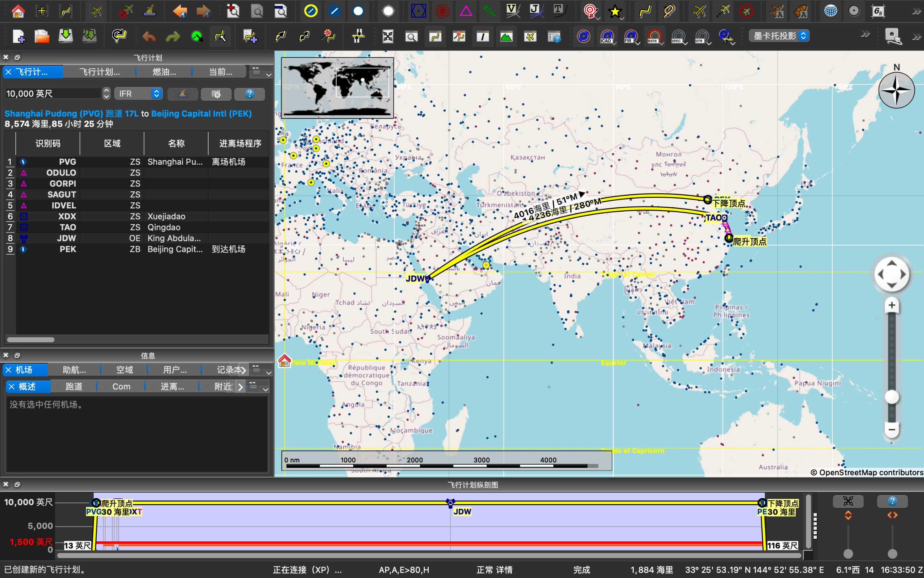The image size is (924, 578).
Task: Click the profile vertical zoom slider handle
Action: tap(848, 553)
